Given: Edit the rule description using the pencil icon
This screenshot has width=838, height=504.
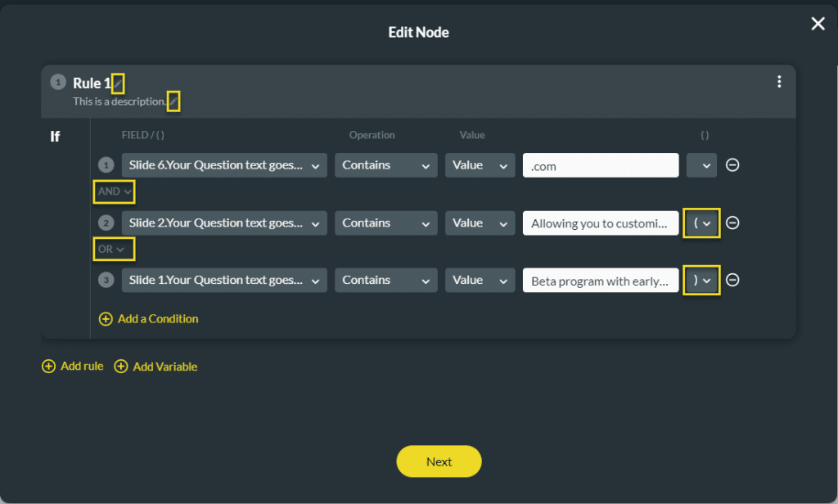Looking at the screenshot, I should [x=174, y=101].
